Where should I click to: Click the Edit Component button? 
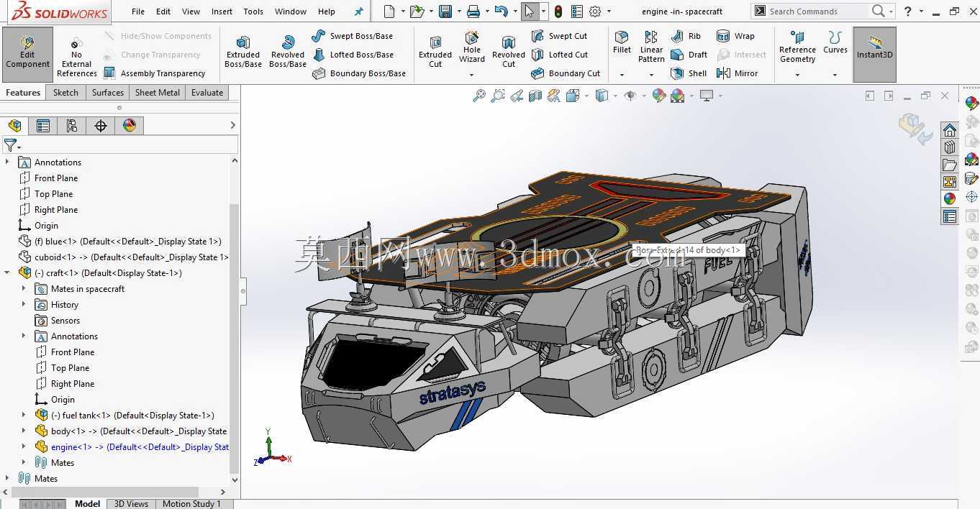click(27, 54)
